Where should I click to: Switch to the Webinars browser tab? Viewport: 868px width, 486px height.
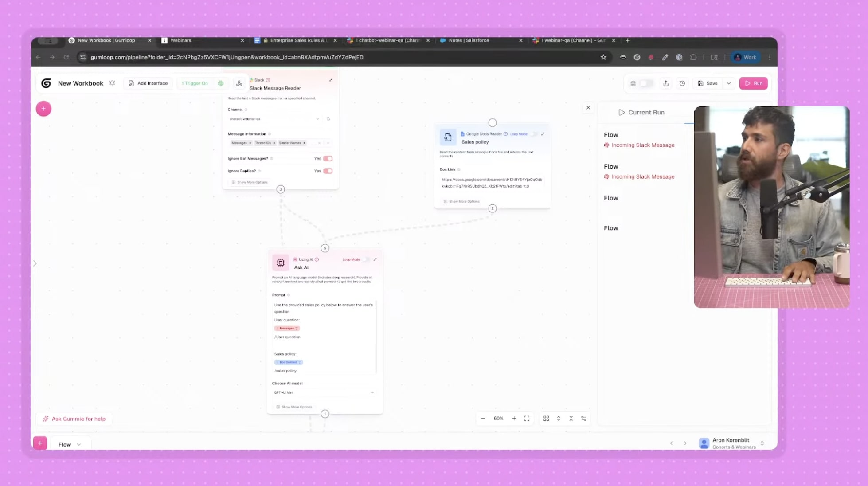[181, 40]
